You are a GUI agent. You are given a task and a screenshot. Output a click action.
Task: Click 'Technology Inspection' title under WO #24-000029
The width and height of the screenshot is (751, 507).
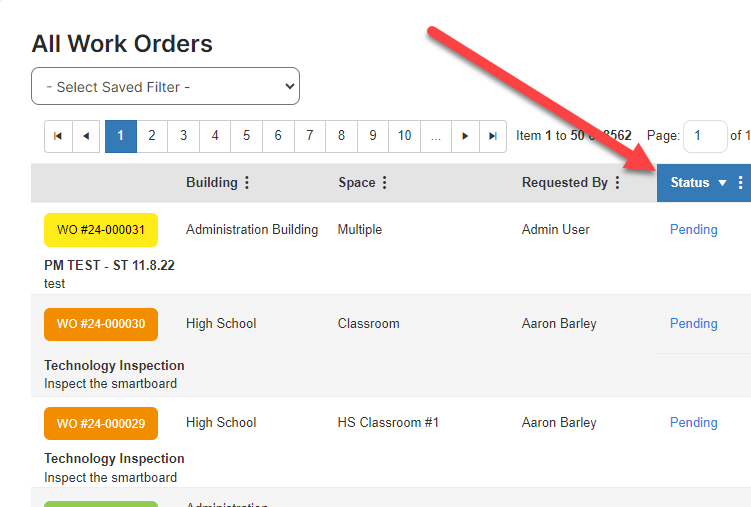[114, 459]
